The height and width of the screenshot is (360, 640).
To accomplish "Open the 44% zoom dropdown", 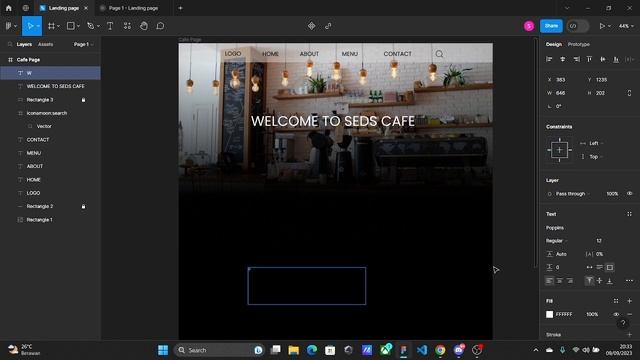I will coord(625,26).
